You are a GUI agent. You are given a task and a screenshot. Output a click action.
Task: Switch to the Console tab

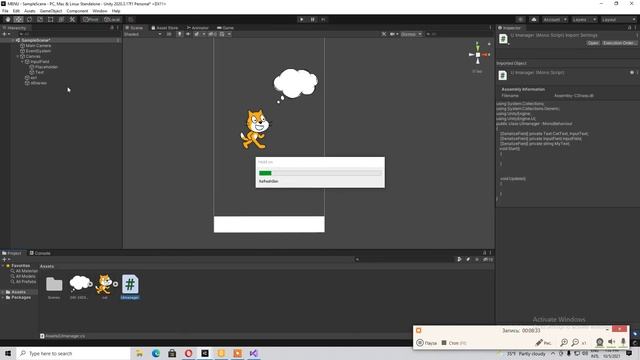tap(40, 253)
